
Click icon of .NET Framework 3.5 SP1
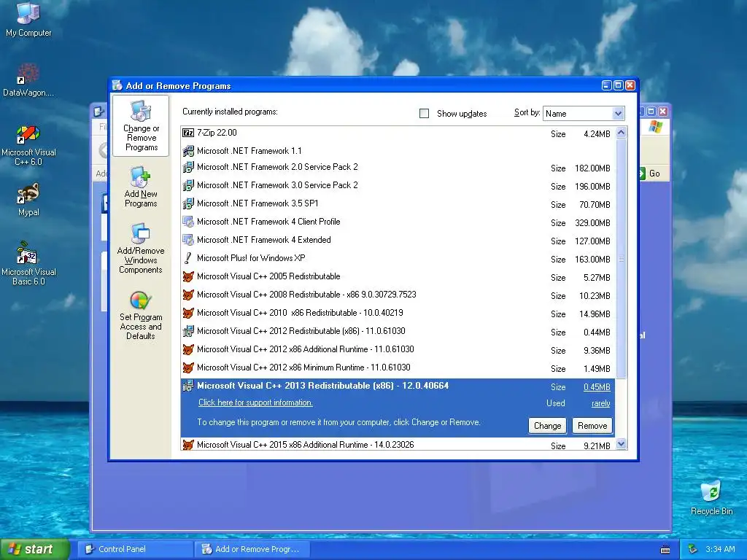pos(188,203)
